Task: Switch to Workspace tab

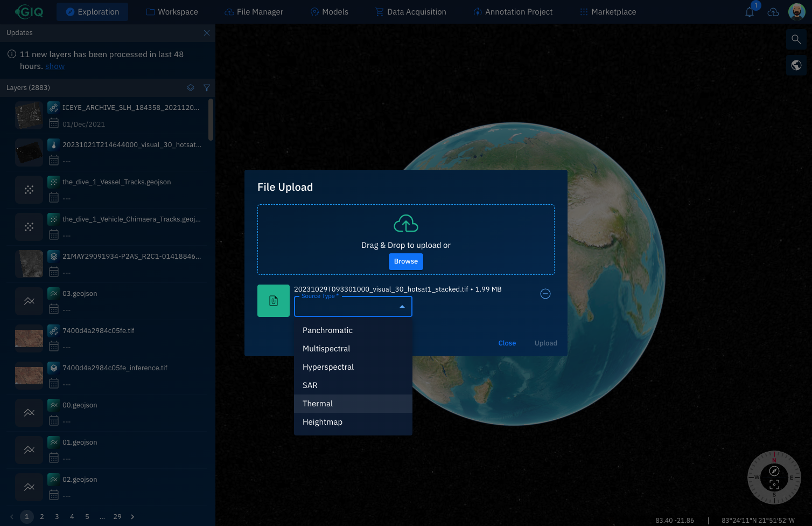Action: [x=172, y=12]
